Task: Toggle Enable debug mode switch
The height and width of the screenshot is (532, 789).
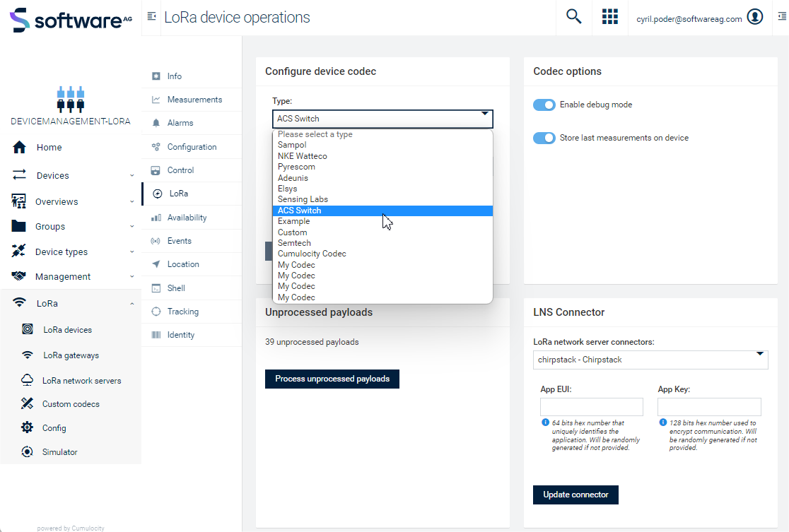Action: click(x=544, y=105)
